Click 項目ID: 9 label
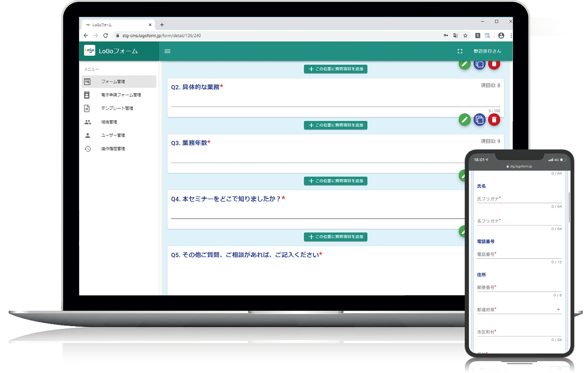The width and height of the screenshot is (588, 373). point(490,141)
